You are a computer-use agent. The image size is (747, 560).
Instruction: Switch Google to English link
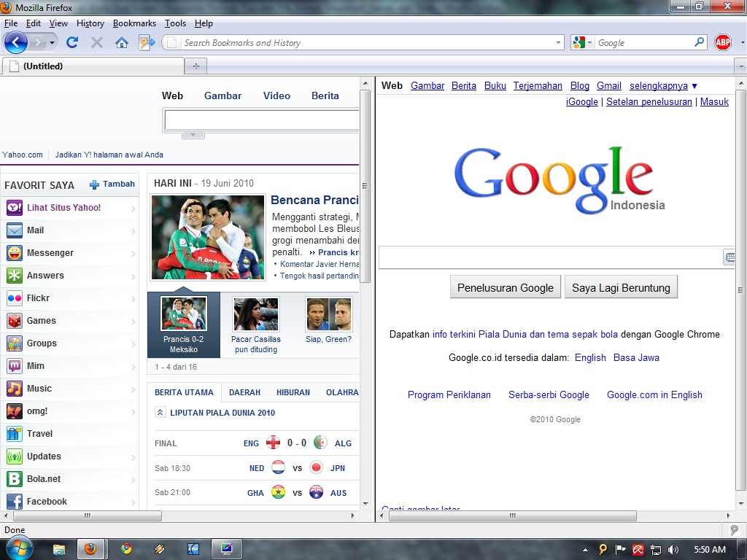coord(590,357)
